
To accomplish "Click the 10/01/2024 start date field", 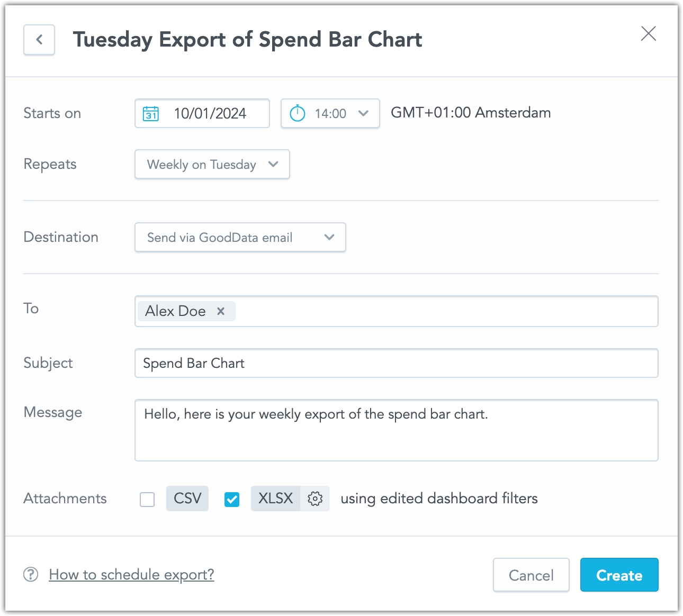I will (x=211, y=113).
